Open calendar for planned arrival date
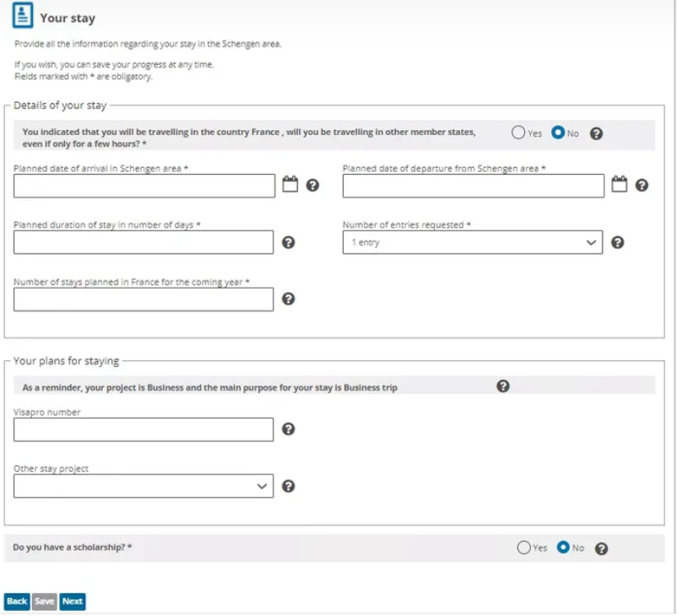 290,184
